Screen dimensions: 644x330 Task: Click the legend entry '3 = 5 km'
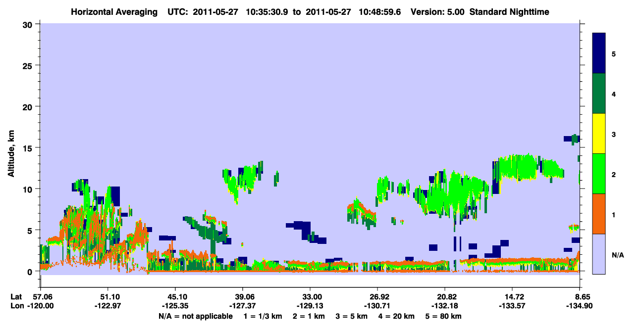click(x=352, y=316)
